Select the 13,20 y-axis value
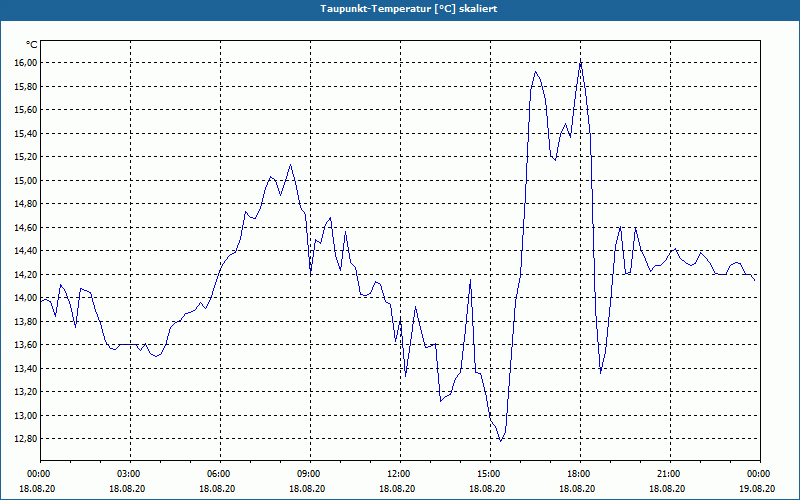800x500 pixels. point(25,391)
